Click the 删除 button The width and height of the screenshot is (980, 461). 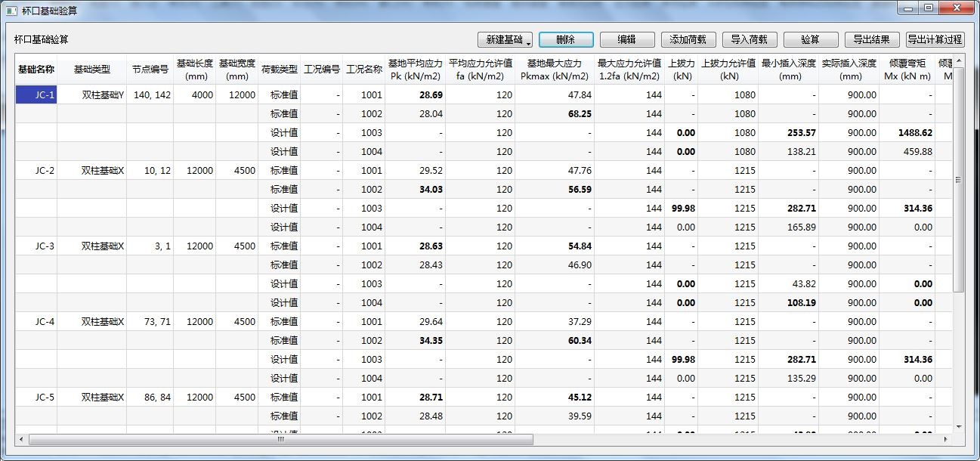point(566,40)
